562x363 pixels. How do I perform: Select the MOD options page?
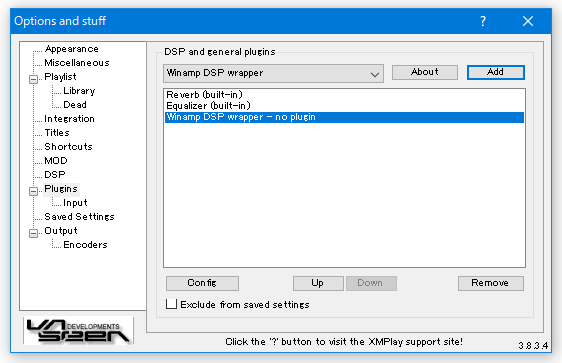[x=56, y=161]
